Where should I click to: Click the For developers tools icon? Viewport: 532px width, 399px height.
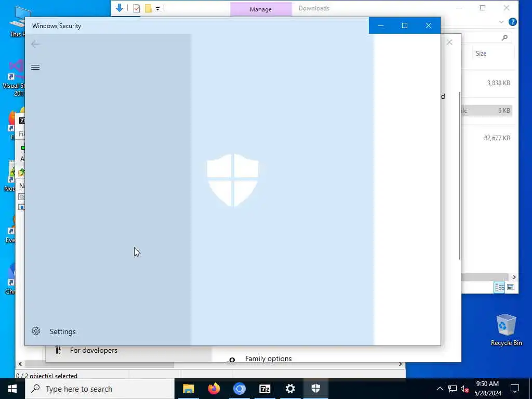coord(58,350)
